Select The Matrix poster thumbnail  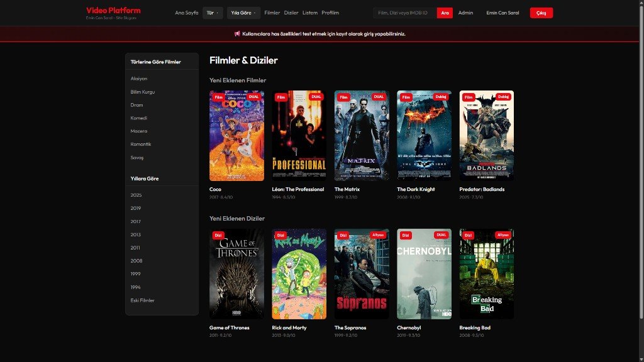pos(362,136)
